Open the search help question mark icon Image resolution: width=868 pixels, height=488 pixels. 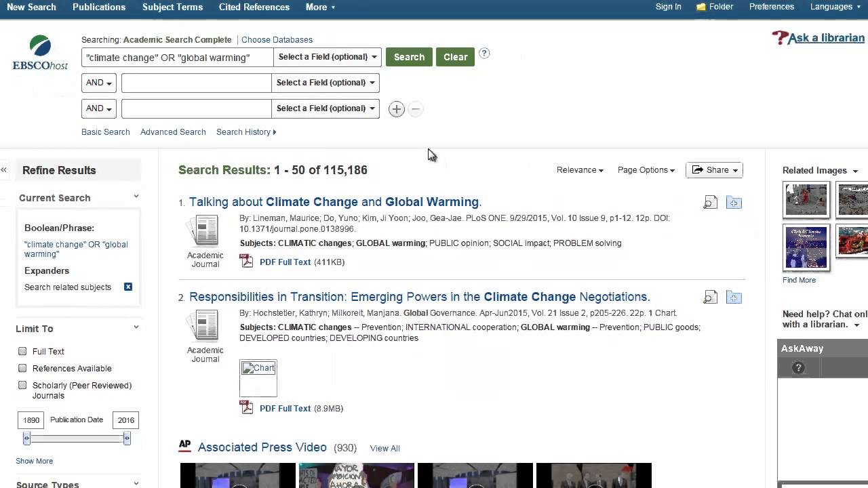click(484, 54)
